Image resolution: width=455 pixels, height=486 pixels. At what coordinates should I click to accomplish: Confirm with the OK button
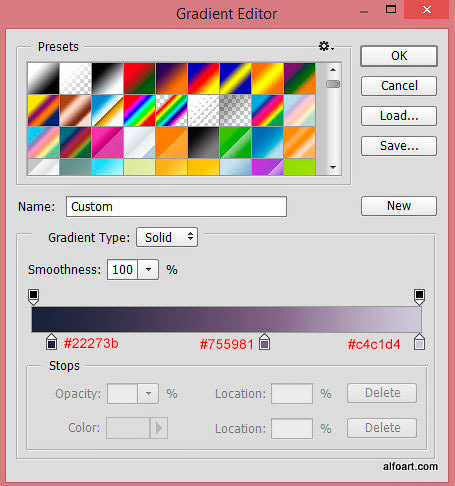(x=399, y=56)
